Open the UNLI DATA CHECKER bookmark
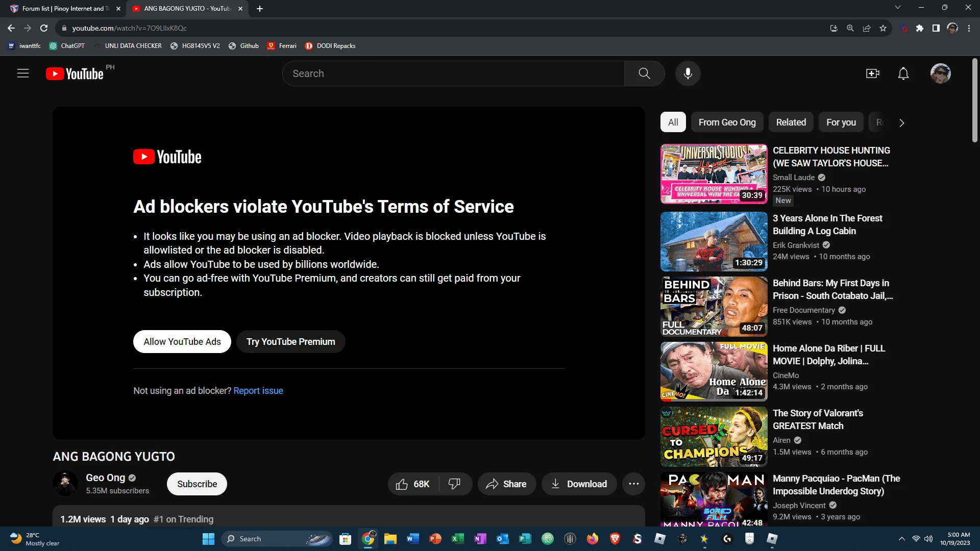Screen dimensions: 980x551 coord(128,46)
